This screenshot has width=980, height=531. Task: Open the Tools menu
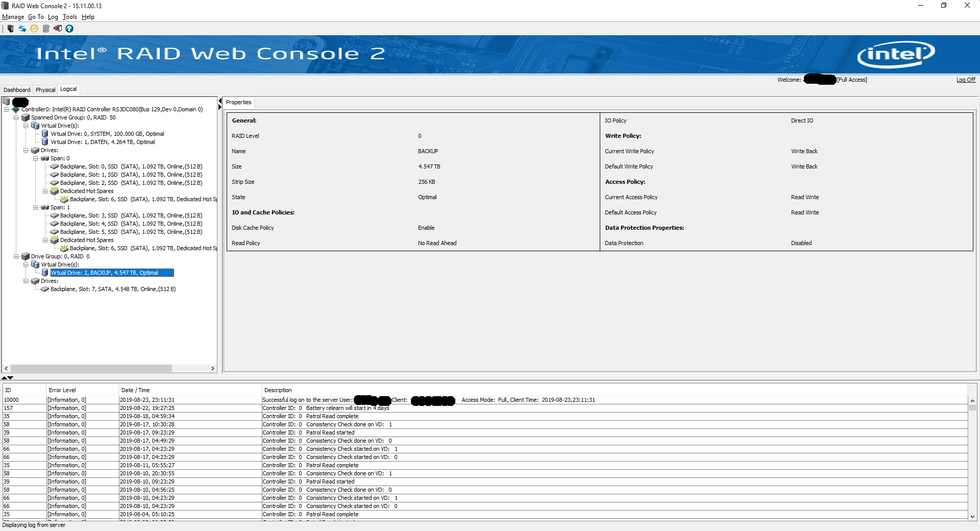tap(70, 17)
